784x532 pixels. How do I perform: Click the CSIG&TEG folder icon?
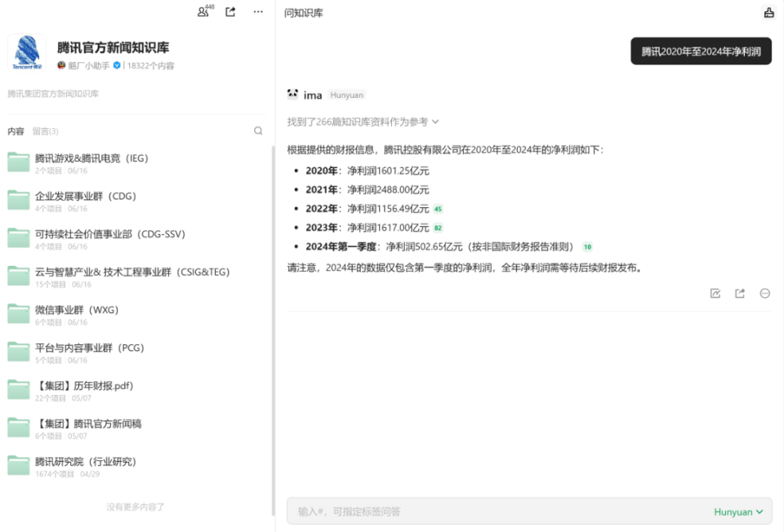click(x=19, y=276)
